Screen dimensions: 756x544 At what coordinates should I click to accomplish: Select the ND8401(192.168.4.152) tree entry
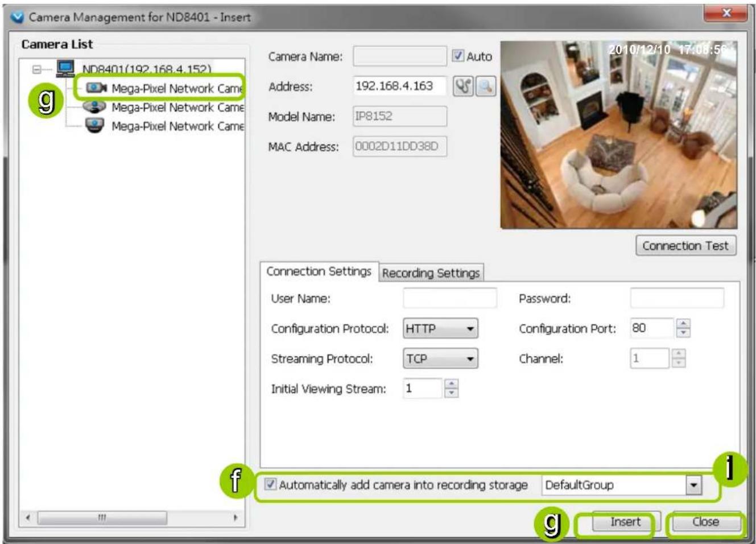147,69
